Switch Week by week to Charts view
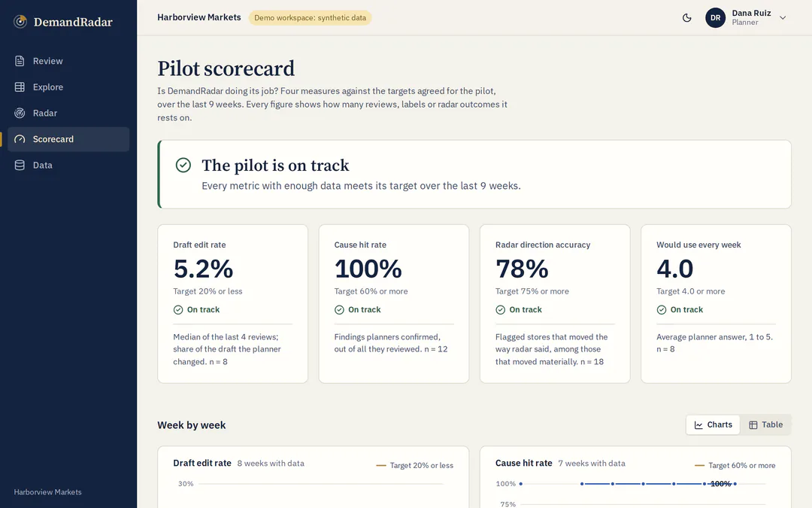 (713, 424)
